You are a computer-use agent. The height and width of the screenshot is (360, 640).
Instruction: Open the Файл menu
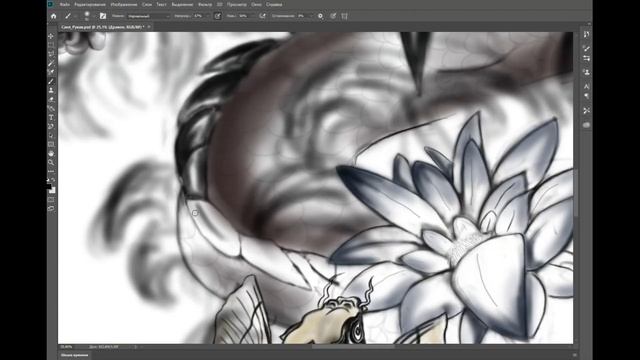coord(65,4)
